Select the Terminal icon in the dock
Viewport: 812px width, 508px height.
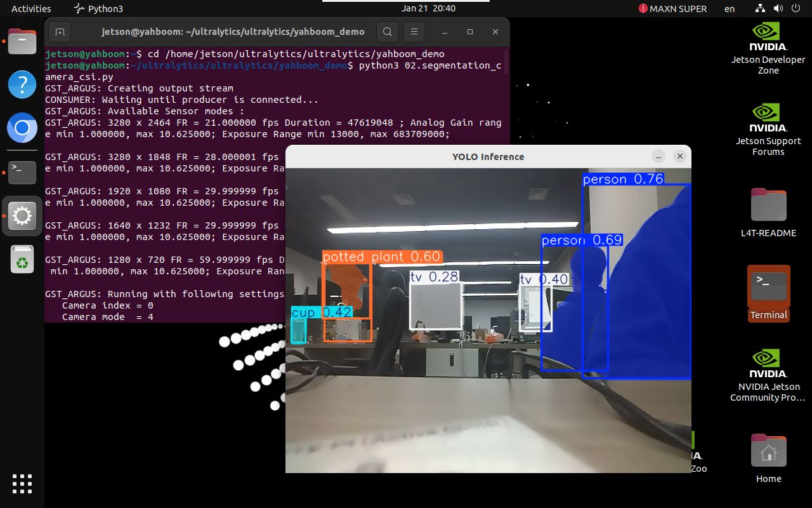tap(22, 171)
